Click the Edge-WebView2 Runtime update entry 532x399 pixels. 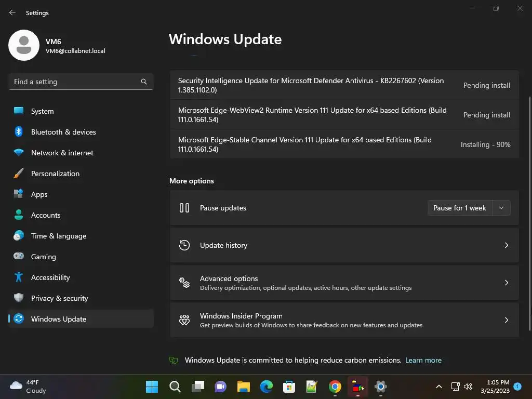tap(344, 115)
